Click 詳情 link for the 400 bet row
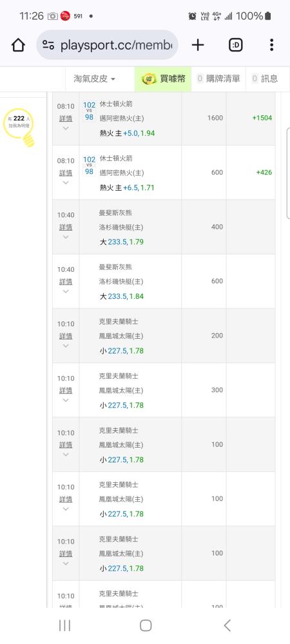The width and height of the screenshot is (290, 644). [x=66, y=227]
